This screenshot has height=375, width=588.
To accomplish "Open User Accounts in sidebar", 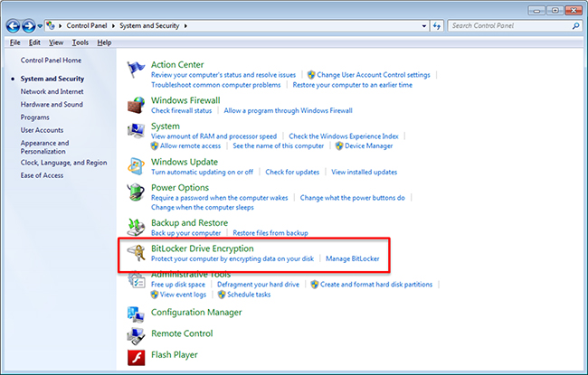I will pos(42,130).
